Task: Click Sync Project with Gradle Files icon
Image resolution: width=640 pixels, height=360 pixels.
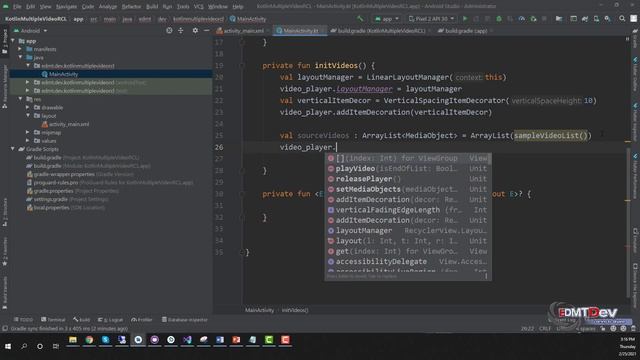Action: pos(585,19)
